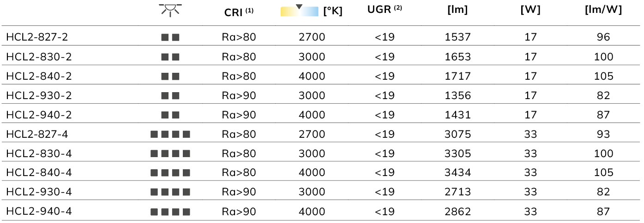This screenshot has height=223, width=644.
Task: Click the 2700 kelvin value for HCL2-827-4
Action: [312, 135]
